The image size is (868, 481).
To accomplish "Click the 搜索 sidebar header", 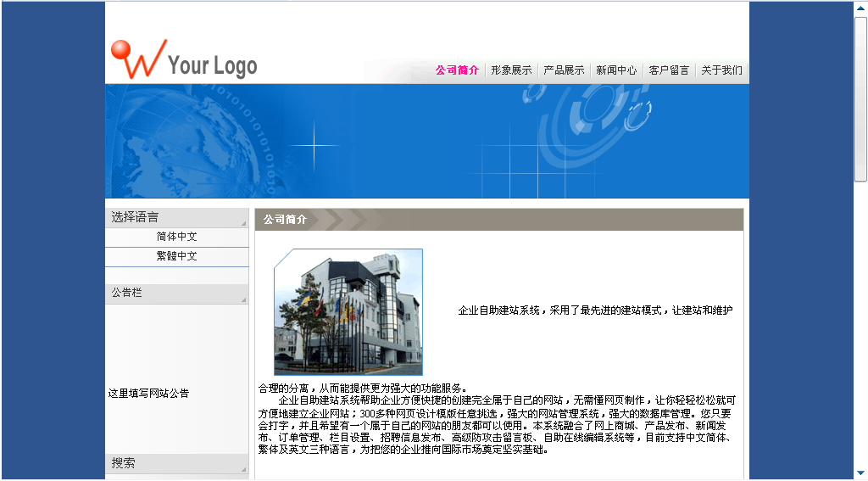I will tap(176, 463).
